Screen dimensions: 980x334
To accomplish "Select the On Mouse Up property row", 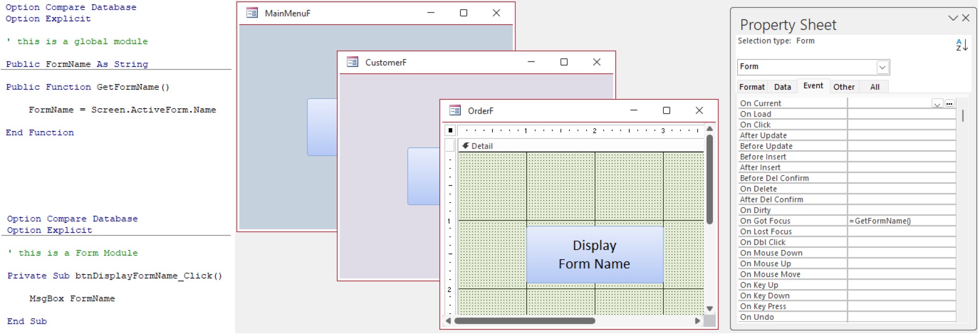I will click(x=847, y=263).
